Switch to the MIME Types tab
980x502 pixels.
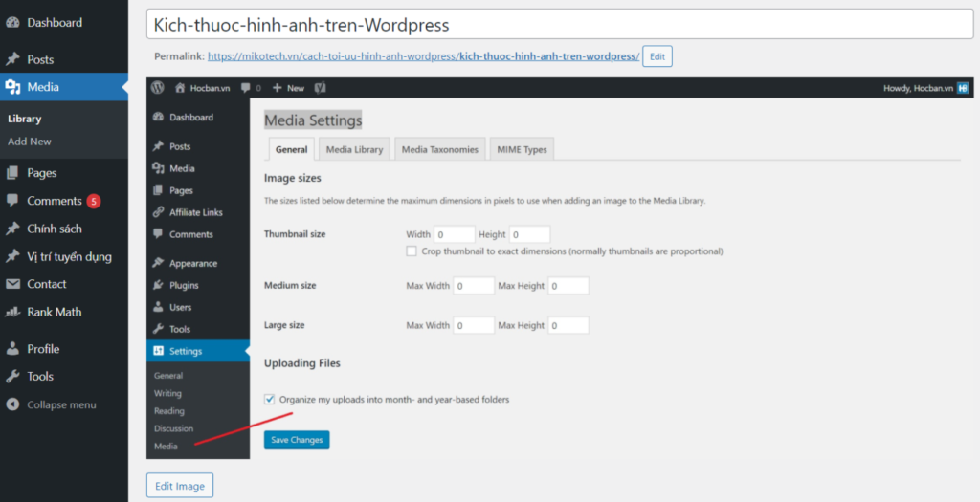pos(522,149)
